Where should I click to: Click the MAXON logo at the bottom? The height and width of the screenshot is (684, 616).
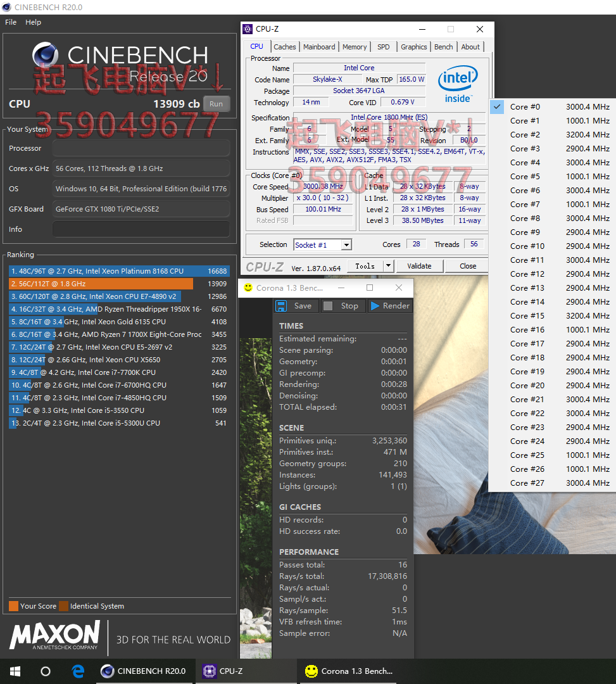click(55, 636)
